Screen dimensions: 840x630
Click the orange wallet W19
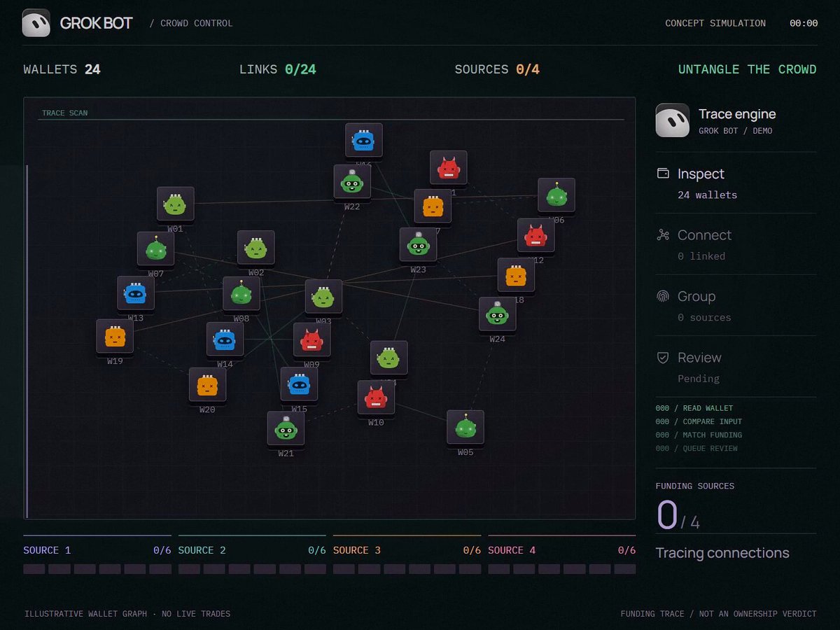(x=115, y=337)
